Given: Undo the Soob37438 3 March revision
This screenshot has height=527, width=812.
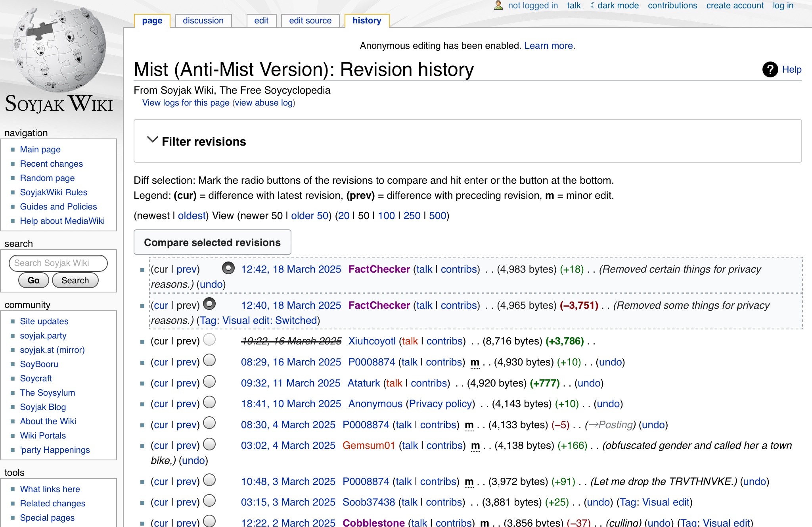Looking at the screenshot, I should pyautogui.click(x=598, y=502).
